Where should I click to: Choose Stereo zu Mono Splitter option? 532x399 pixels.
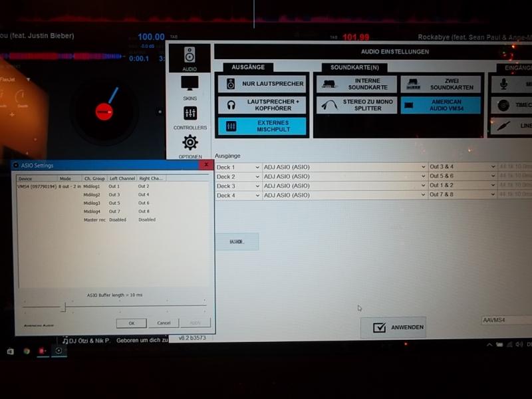pos(356,105)
